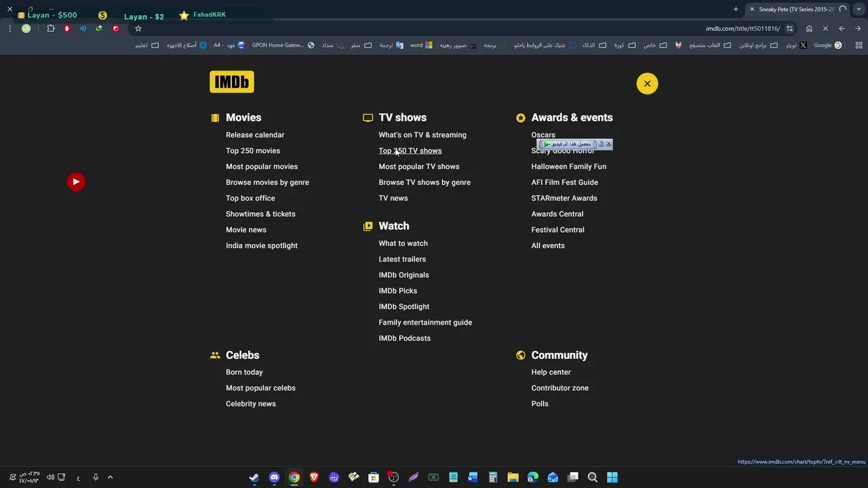
Task: Open Release calendar
Action: tap(255, 135)
